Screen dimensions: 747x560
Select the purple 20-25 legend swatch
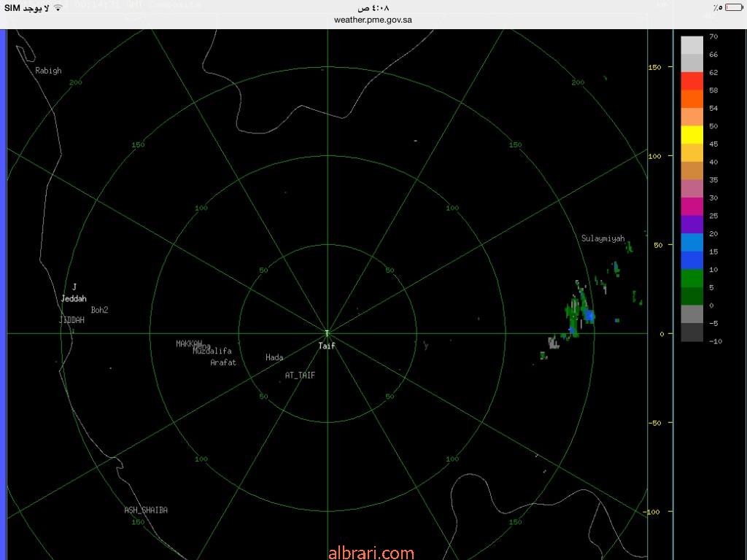point(692,225)
